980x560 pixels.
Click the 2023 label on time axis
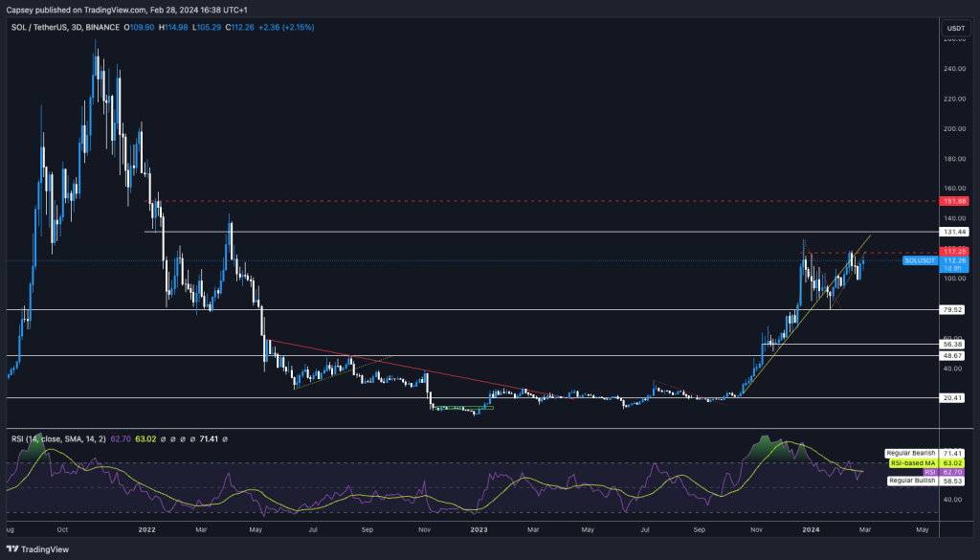click(x=479, y=529)
